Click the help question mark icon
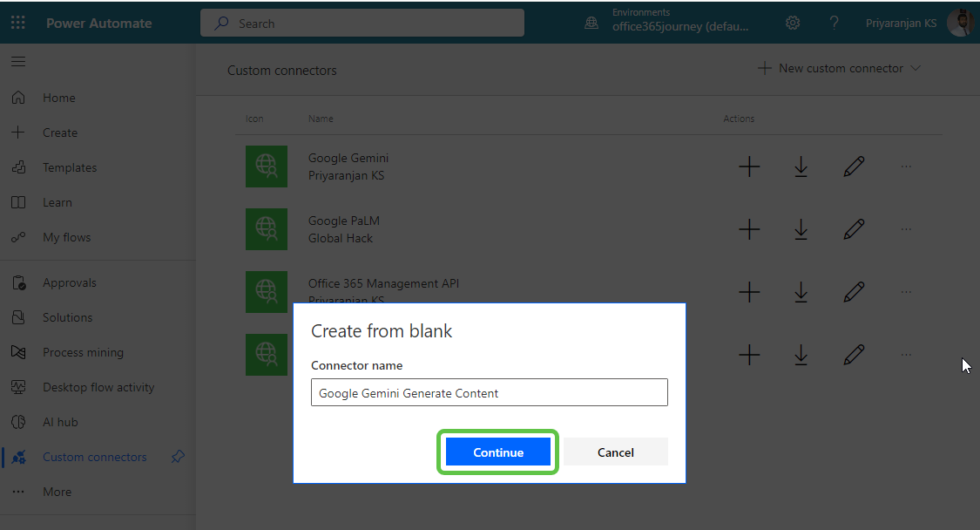 [x=834, y=24]
